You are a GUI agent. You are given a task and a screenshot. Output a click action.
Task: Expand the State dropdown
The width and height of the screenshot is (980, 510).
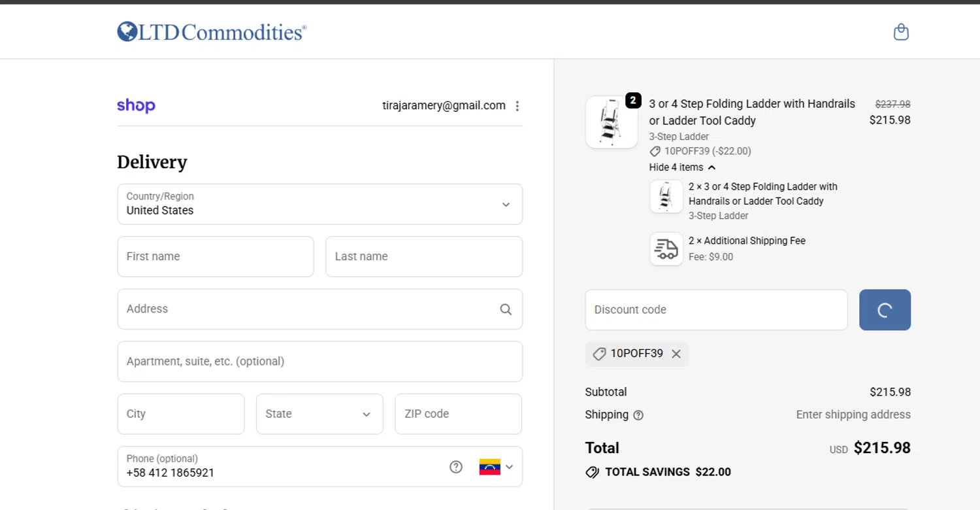(319, 414)
